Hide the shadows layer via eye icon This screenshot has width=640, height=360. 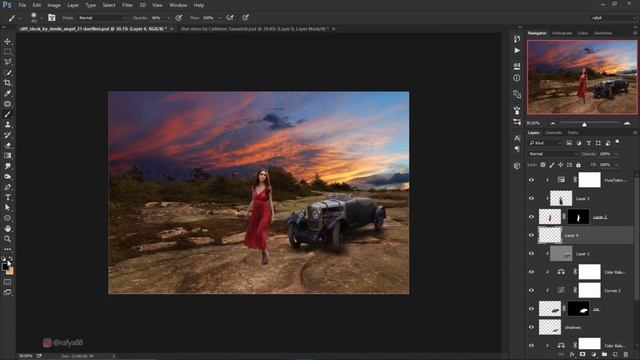click(x=531, y=327)
